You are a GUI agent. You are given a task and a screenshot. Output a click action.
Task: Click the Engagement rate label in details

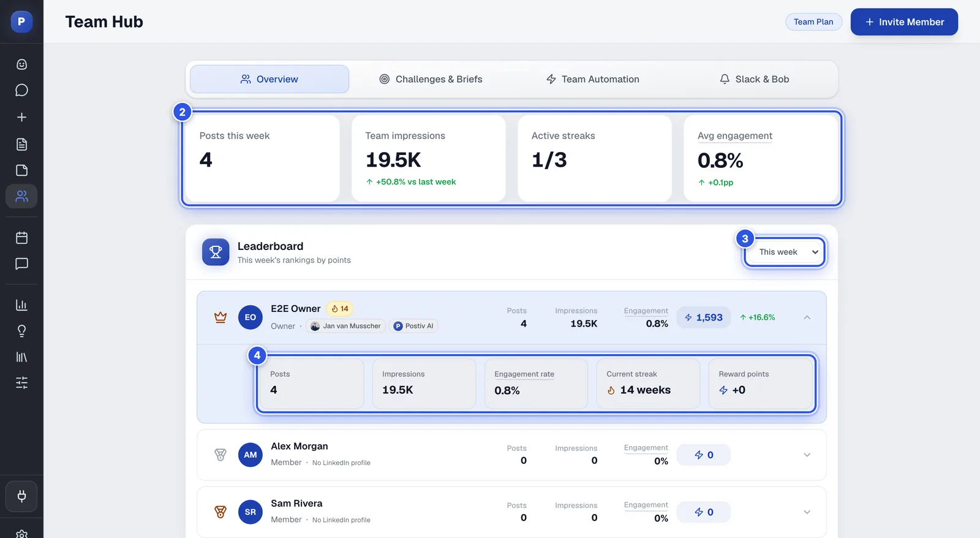click(524, 374)
